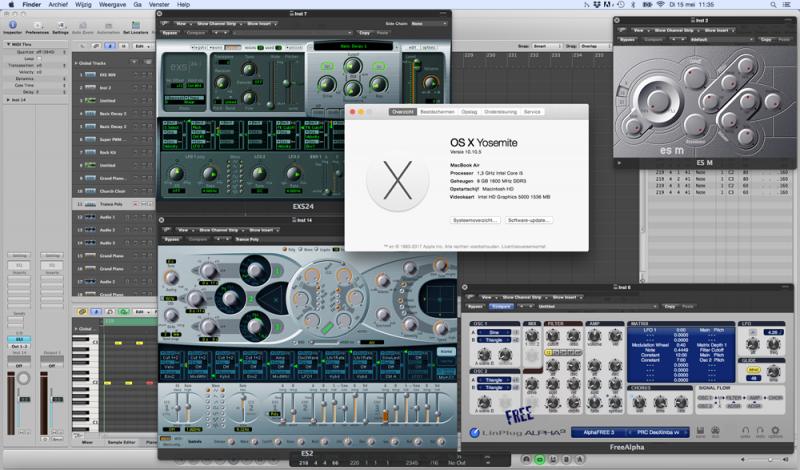Click the Software-update button
Image resolution: width=800 pixels, height=470 pixels.
tap(529, 220)
